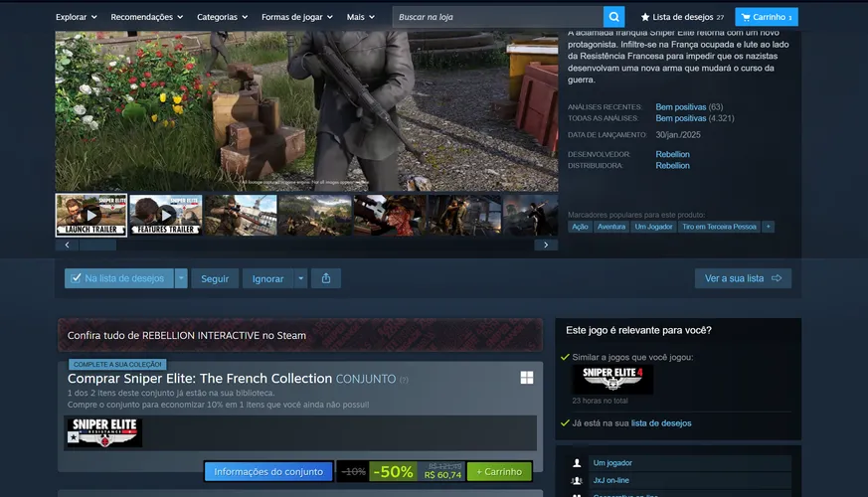Play the Launch Trailer thumbnail
This screenshot has height=497, width=868.
coord(91,215)
